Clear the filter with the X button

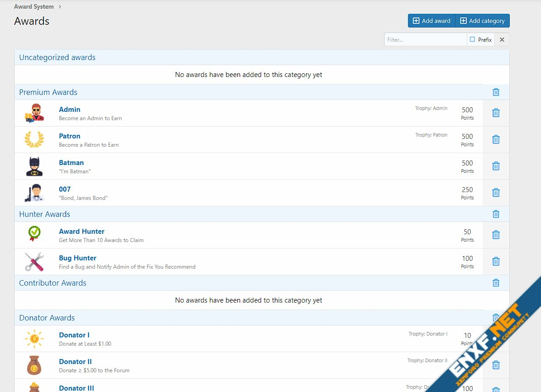(x=502, y=40)
